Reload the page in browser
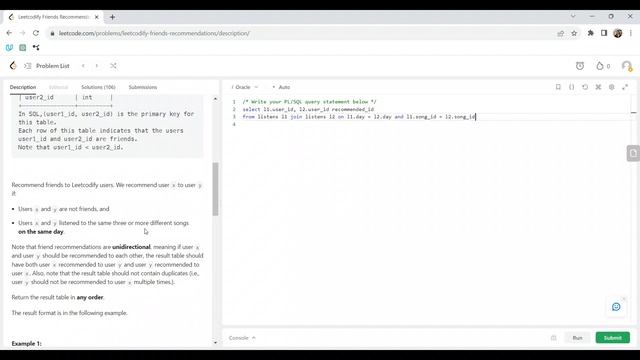The height and width of the screenshot is (360, 640). pyautogui.click(x=36, y=33)
